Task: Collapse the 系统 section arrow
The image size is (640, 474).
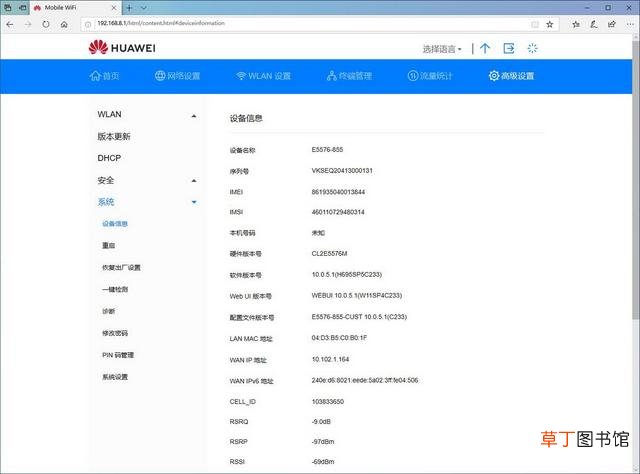Action: [194, 202]
